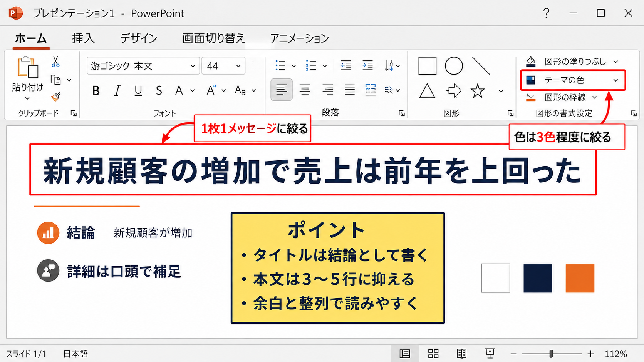Switch to the 画面切り替え tab
The image size is (644, 362).
pos(213,38)
